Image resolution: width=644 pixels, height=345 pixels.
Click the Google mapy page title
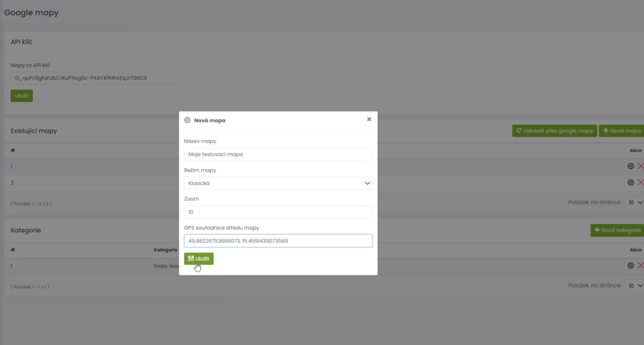[x=31, y=13]
